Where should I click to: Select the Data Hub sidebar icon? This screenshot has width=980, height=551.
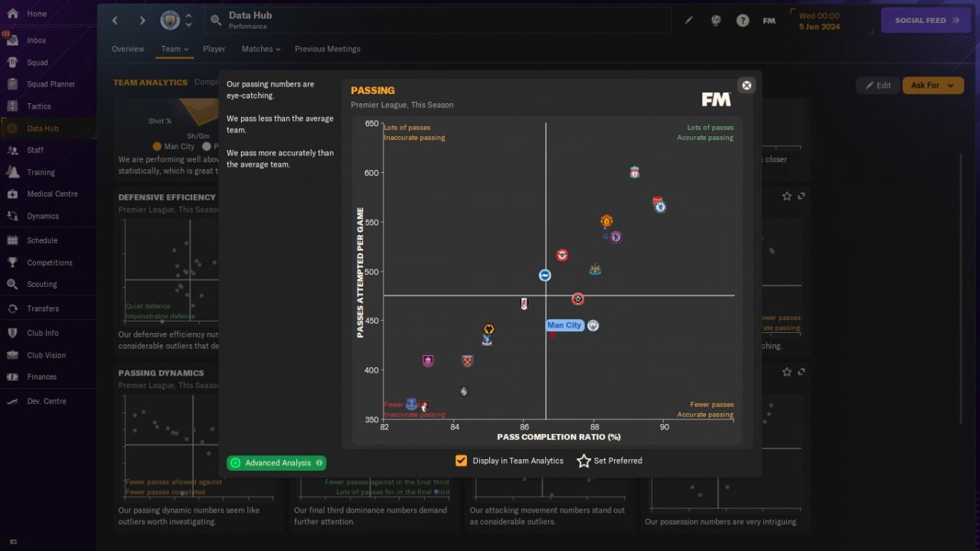[12, 129]
